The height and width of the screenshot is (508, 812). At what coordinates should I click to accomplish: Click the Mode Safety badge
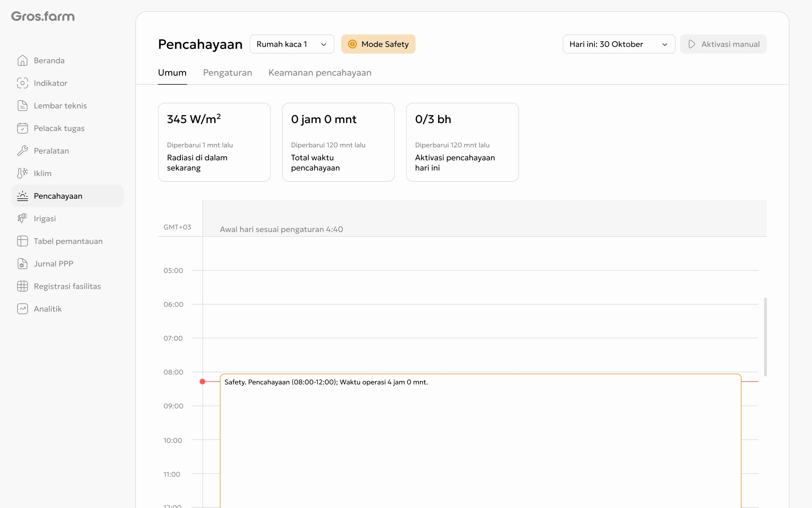point(378,44)
